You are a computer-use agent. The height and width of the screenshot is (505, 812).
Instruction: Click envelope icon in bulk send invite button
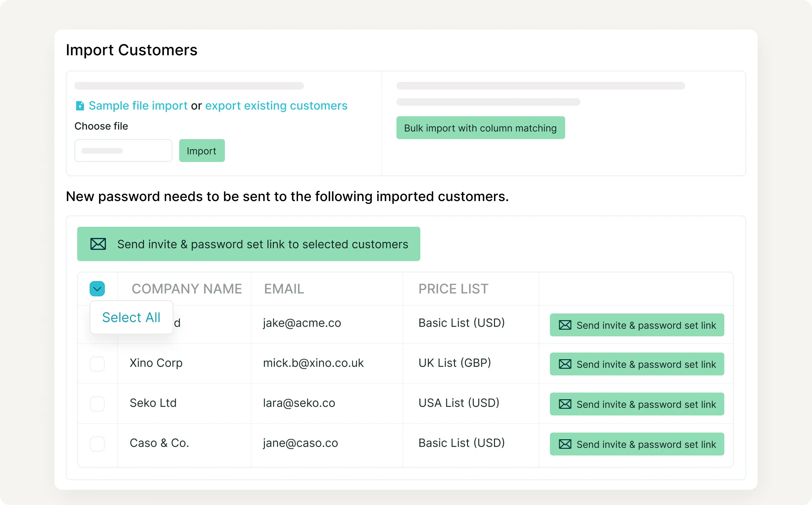click(x=98, y=244)
